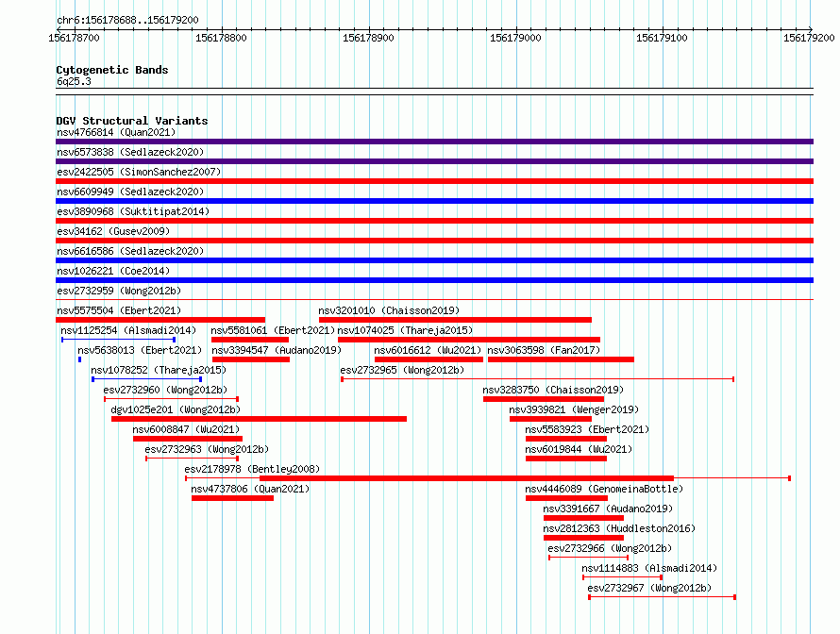
Task: Click esv2732959 (Wong2012b) label
Action: (x=119, y=291)
